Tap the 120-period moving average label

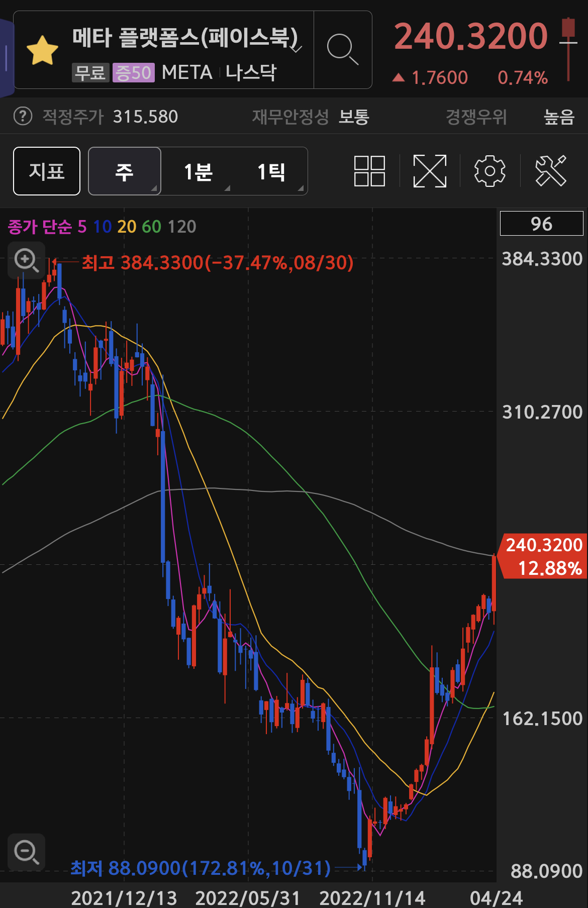point(181,227)
